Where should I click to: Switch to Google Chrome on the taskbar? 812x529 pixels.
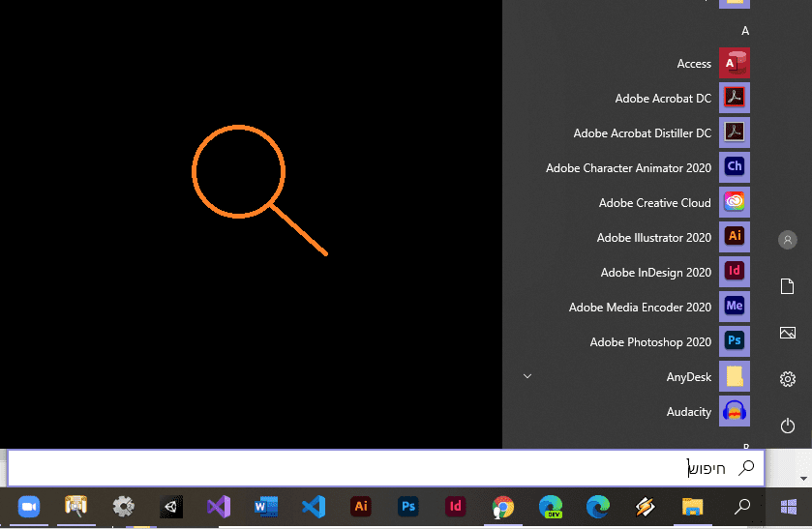[503, 507]
